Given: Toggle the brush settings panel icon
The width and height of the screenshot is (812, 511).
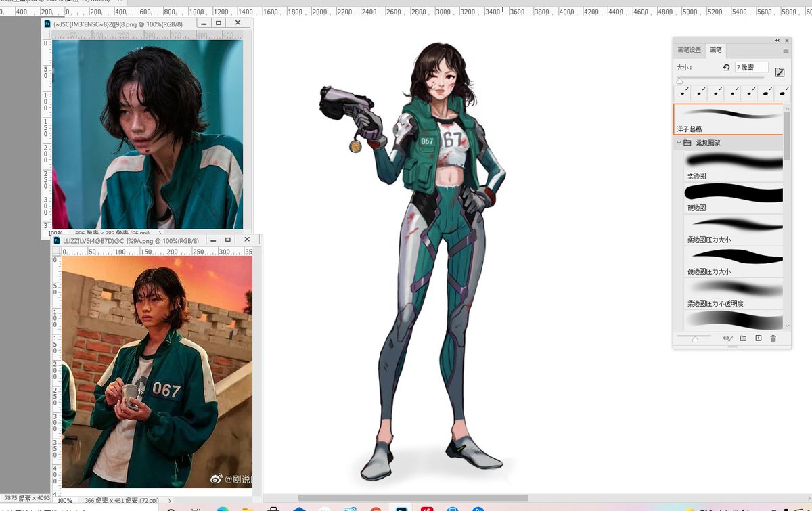Looking at the screenshot, I should 780,72.
